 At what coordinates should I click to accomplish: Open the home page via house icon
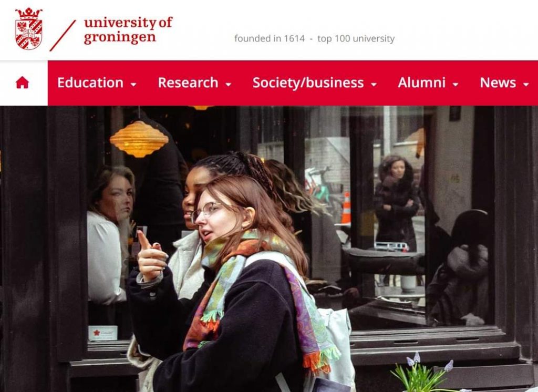(x=22, y=82)
